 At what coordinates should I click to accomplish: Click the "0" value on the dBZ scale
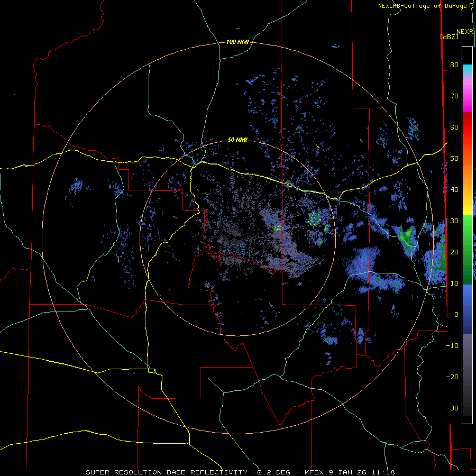(456, 315)
